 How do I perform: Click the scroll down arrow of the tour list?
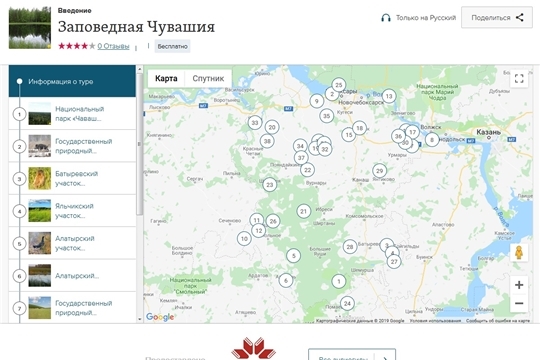[139, 319]
